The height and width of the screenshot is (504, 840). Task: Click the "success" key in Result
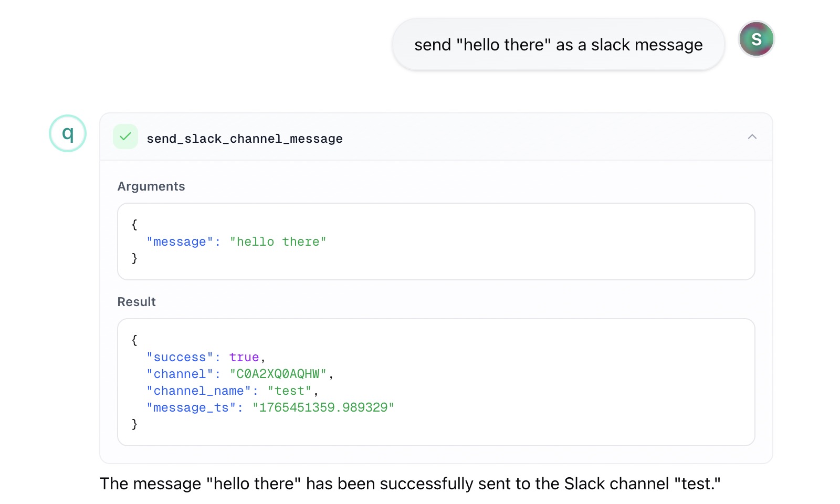coord(180,358)
